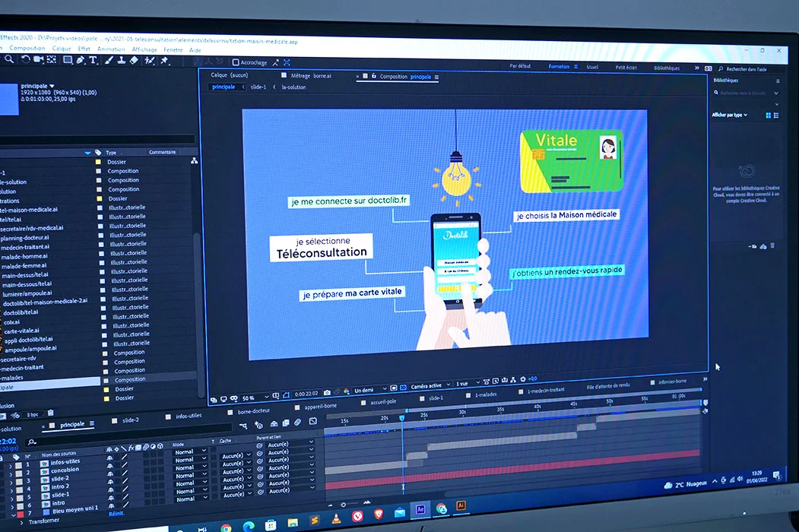Click the Réinit. transform reset link
The width and height of the screenshot is (799, 532).
[116, 514]
